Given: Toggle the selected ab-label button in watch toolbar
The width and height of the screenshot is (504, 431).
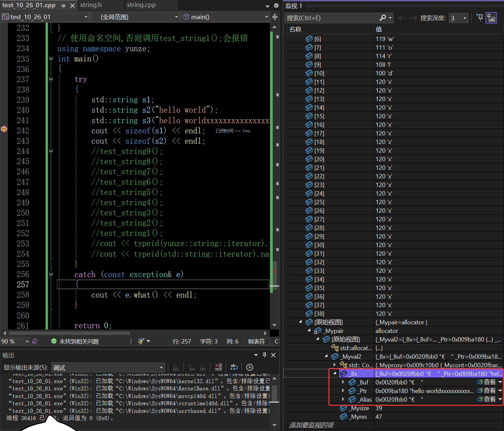Looking at the screenshot, I should click(x=491, y=18).
